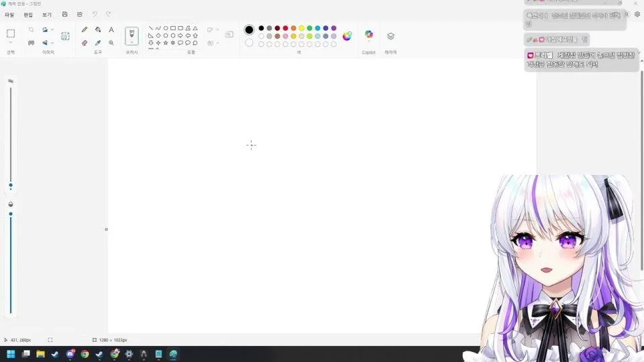Open the Copilot menu
The height and width of the screenshot is (362, 644).
[x=369, y=34]
